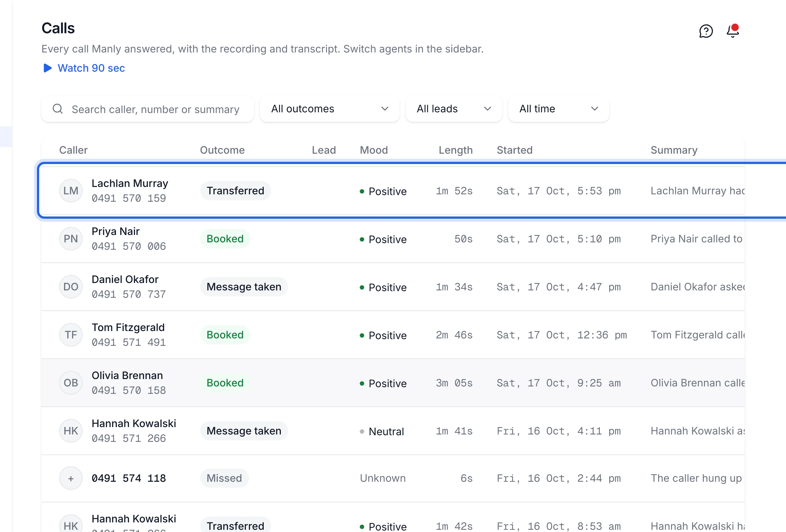Click the Booked badge for Olivia Brennan
The height and width of the screenshot is (532, 786).
point(225,383)
